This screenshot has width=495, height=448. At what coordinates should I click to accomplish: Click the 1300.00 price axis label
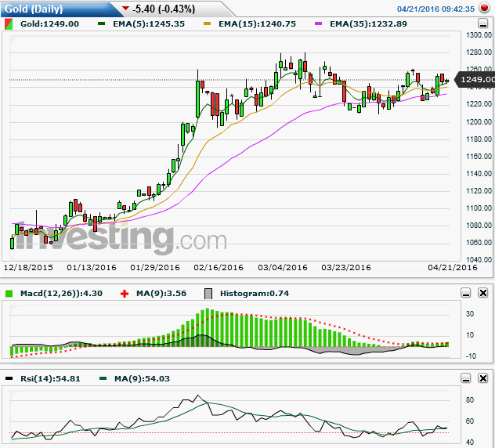[x=479, y=35]
